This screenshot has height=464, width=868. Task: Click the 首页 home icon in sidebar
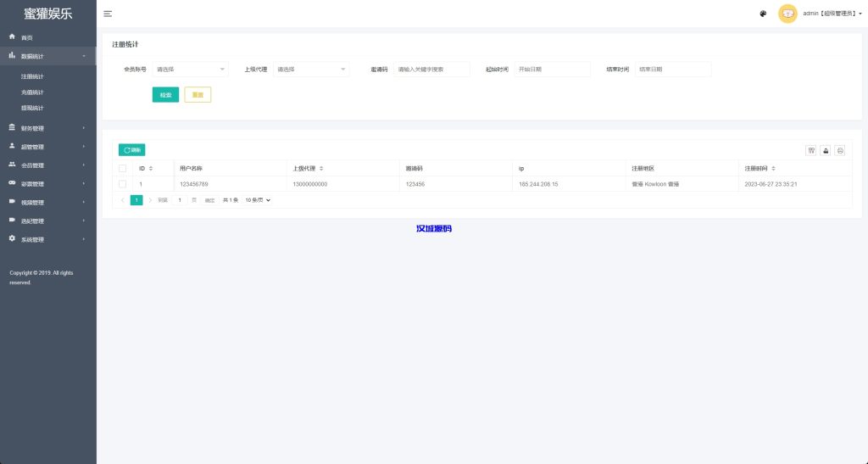[12, 37]
